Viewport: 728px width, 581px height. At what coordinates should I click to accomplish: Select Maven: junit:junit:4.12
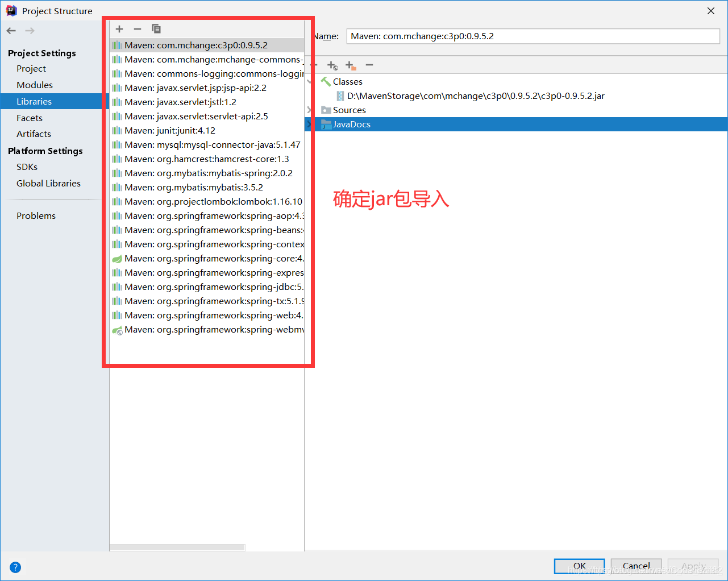point(207,131)
